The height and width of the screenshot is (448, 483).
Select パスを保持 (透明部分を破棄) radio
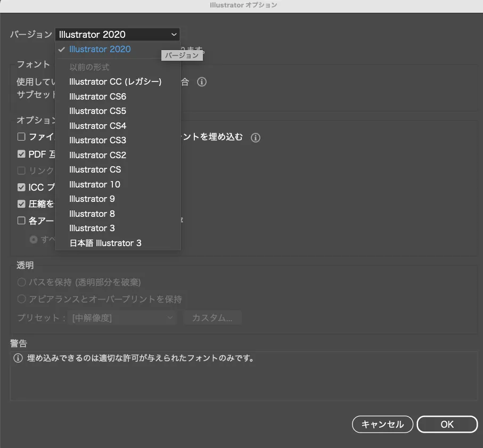[x=21, y=282]
